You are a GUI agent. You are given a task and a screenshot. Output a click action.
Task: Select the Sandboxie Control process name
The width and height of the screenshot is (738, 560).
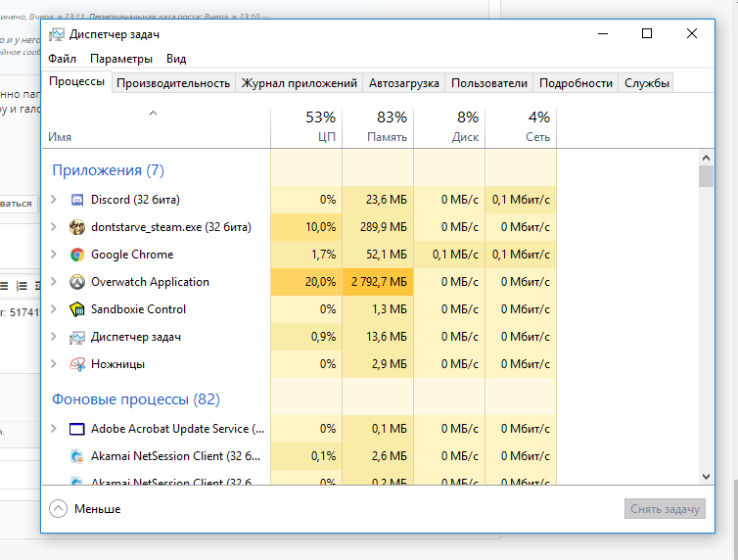[138, 309]
